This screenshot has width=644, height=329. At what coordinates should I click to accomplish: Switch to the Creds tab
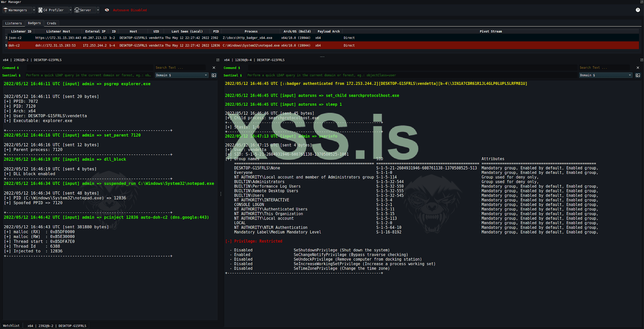pos(52,23)
